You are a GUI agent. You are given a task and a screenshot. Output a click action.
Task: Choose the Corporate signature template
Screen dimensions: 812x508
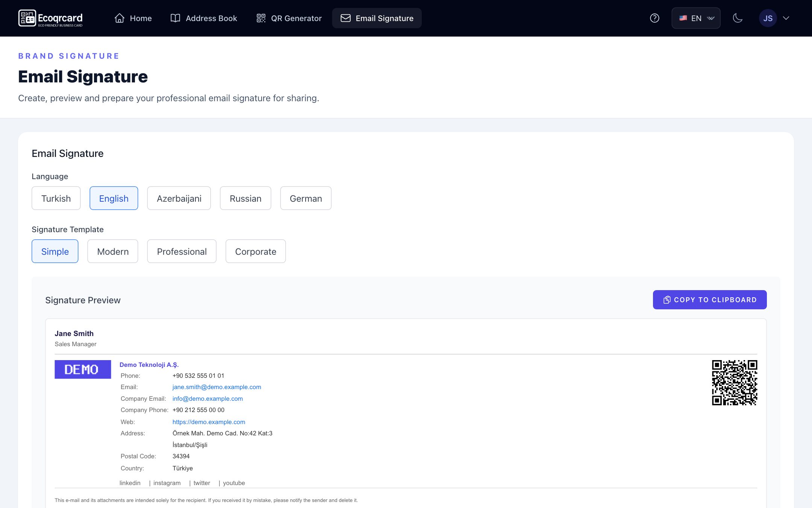coord(256,251)
